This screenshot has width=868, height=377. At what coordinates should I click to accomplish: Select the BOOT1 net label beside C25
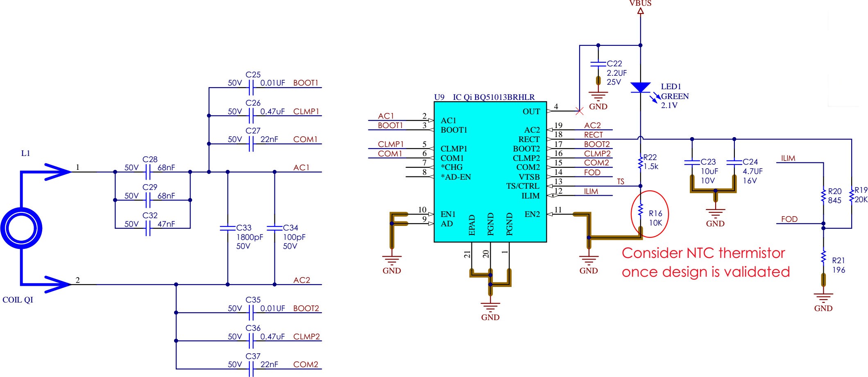[x=306, y=83]
